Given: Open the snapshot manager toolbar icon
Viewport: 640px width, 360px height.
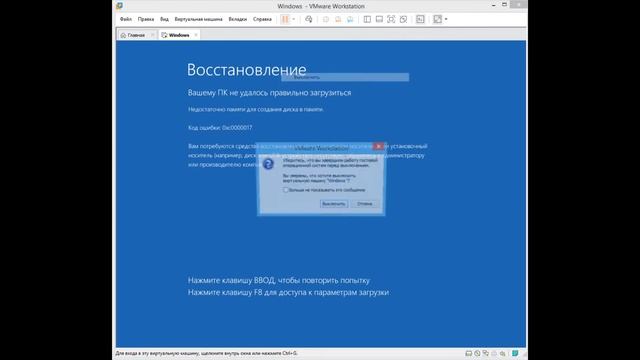Looking at the screenshot, I should [x=350, y=19].
